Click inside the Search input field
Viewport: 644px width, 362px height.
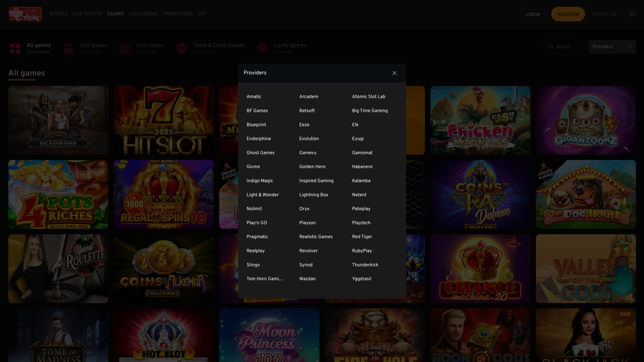tap(567, 47)
